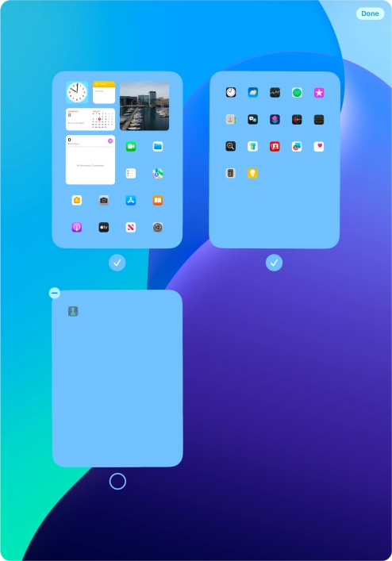Tap the Find My app icon
This screenshot has width=392, height=561.
click(x=297, y=93)
